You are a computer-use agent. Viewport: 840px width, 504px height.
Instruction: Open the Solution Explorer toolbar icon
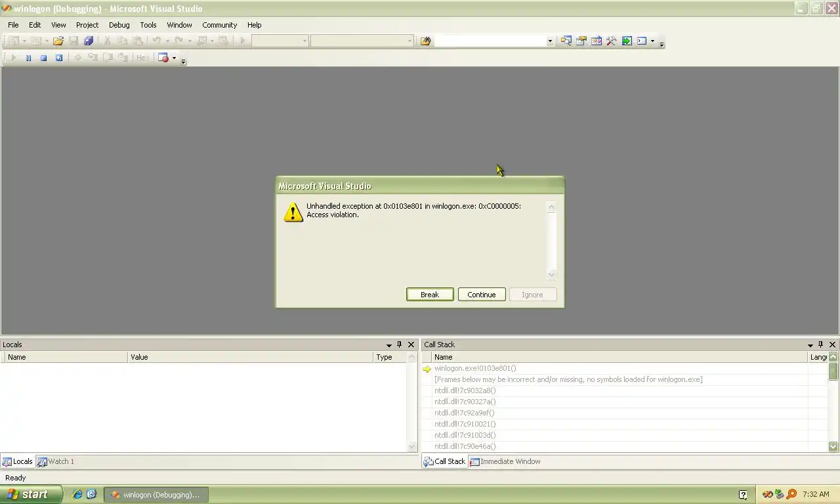coord(566,41)
